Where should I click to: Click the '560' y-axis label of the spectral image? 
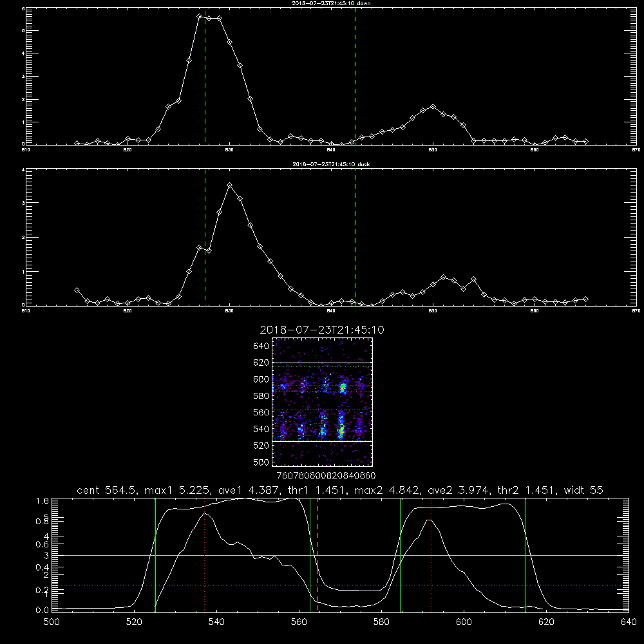[x=261, y=412]
